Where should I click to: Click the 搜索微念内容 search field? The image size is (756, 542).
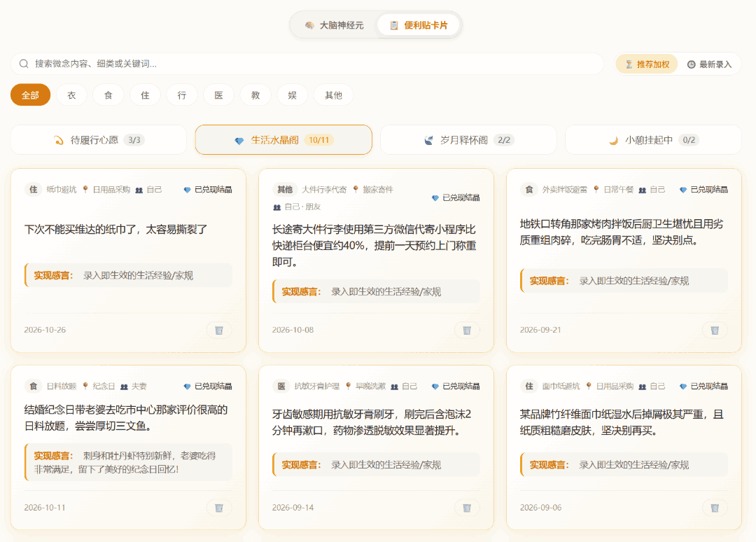[307, 64]
